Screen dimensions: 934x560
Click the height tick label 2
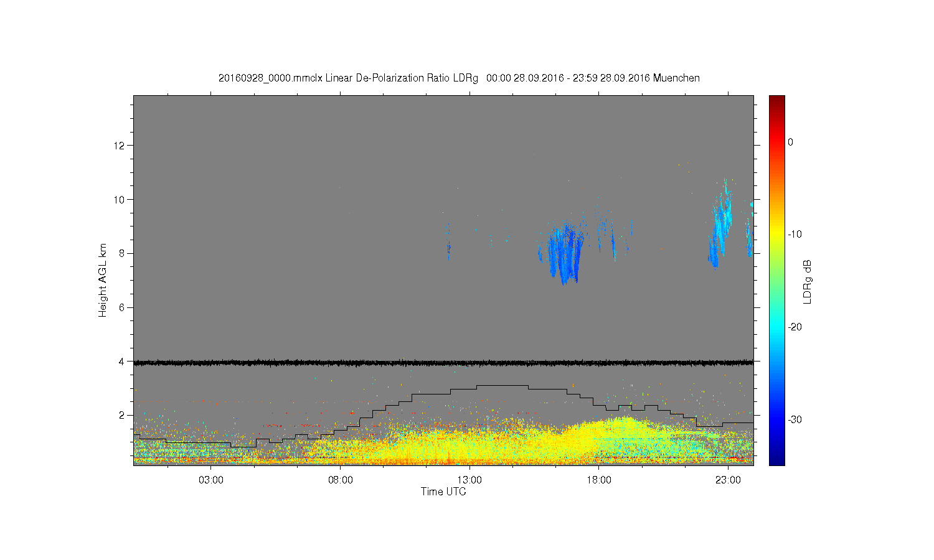123,415
